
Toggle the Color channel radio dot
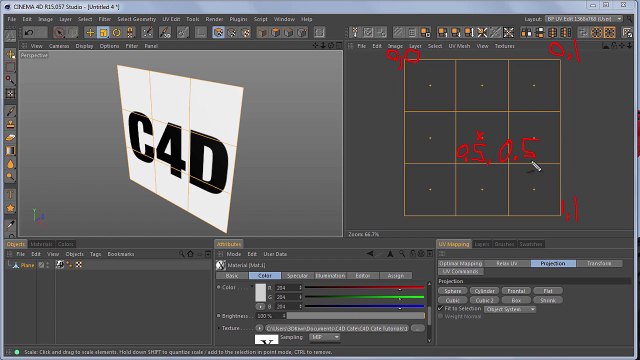pyautogui.click(x=219, y=287)
